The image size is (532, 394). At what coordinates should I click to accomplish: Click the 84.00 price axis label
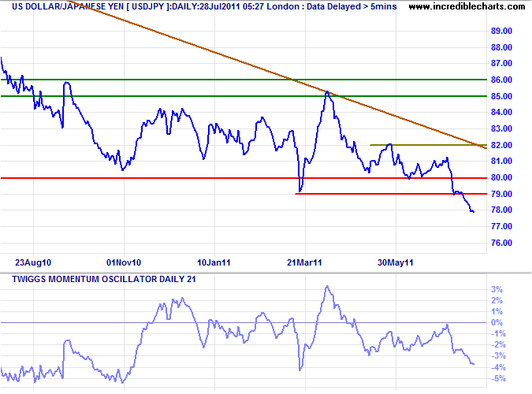[501, 113]
